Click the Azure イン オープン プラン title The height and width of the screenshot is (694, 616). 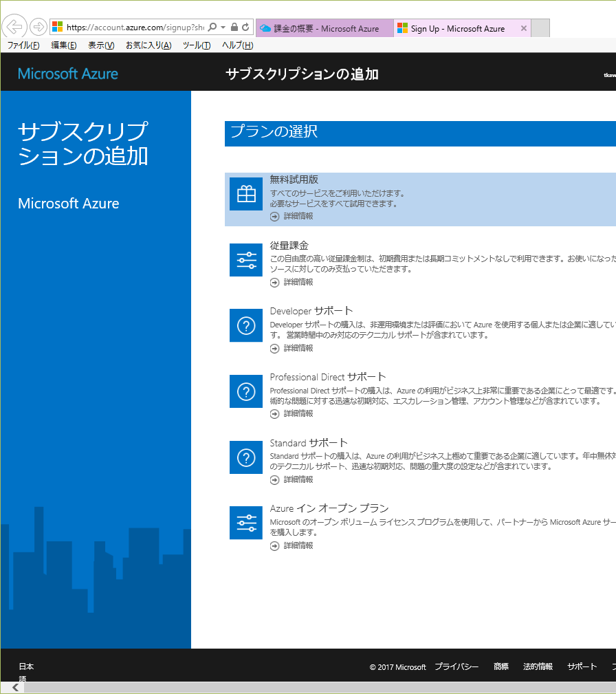pos(329,508)
